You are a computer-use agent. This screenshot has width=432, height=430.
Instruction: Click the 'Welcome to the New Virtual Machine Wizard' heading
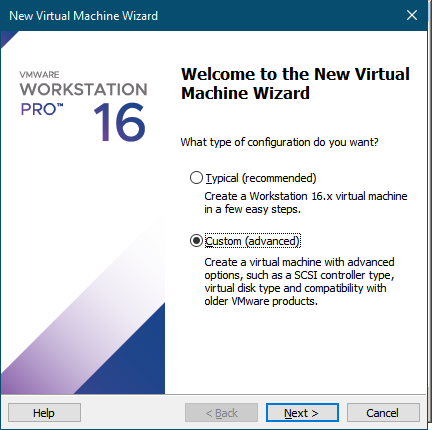point(295,83)
